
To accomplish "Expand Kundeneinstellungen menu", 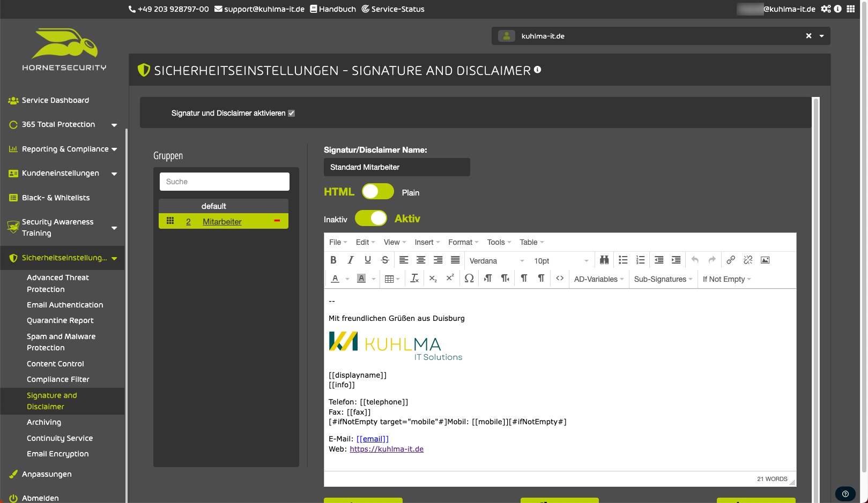I will 114,174.
